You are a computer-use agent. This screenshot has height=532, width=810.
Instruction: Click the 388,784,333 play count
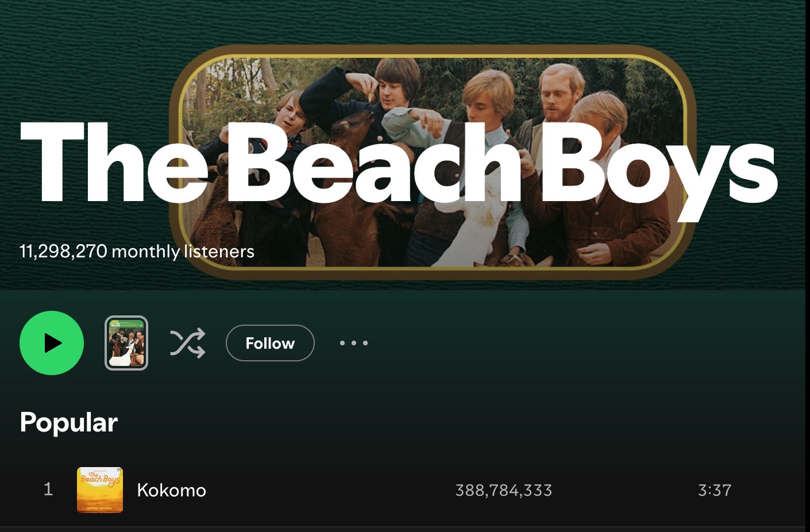click(x=504, y=490)
